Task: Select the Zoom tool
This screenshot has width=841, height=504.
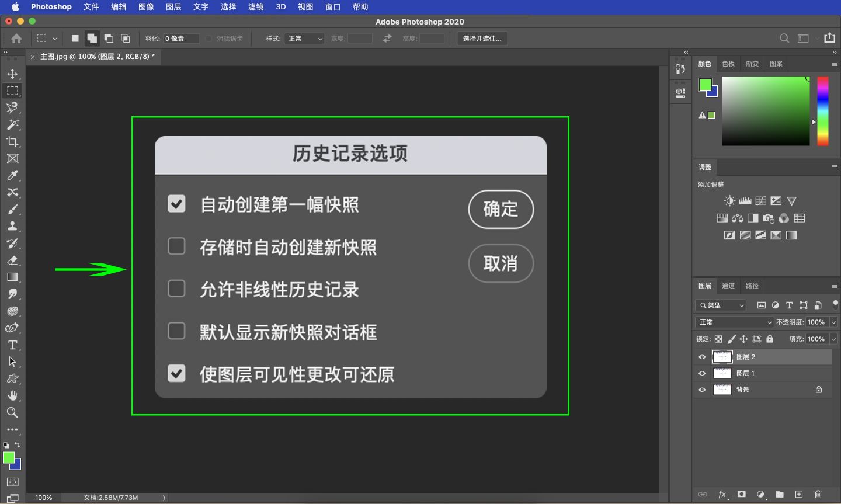Action: coord(12,413)
